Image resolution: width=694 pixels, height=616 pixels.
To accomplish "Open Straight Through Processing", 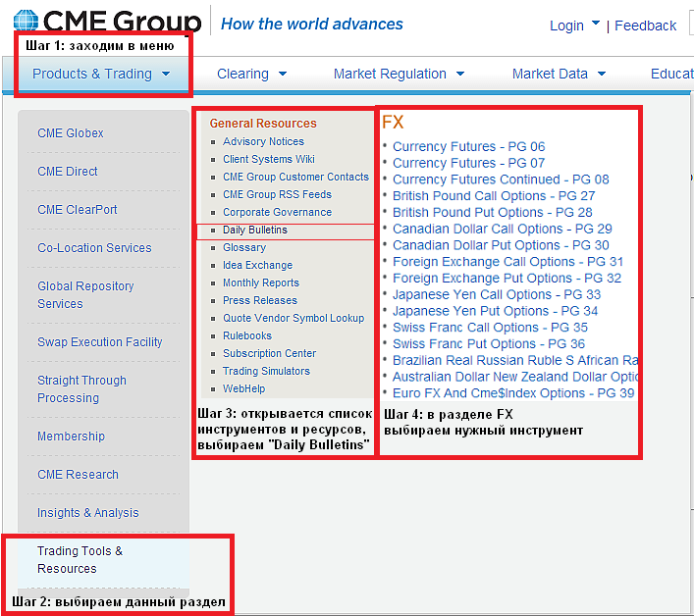I will pyautogui.click(x=81, y=389).
